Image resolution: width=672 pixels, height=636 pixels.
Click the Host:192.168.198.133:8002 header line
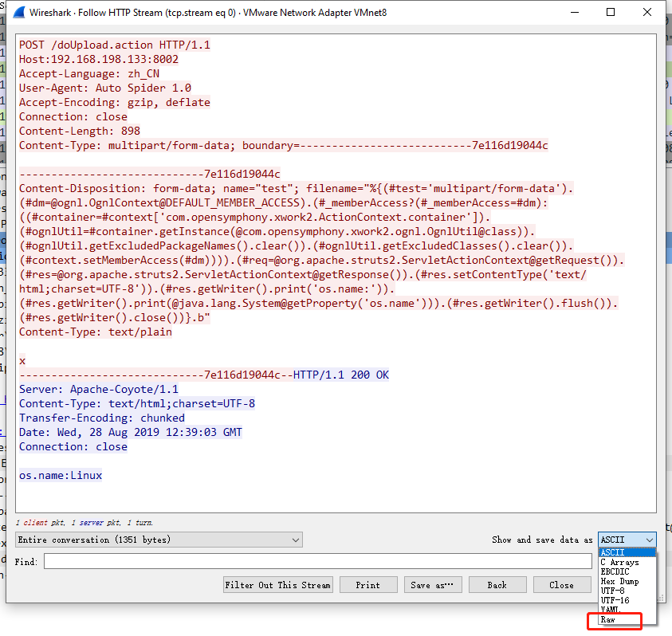point(99,59)
